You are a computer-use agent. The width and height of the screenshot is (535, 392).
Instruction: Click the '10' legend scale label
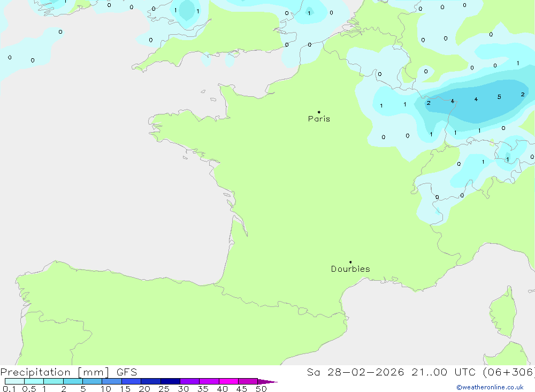106,389
